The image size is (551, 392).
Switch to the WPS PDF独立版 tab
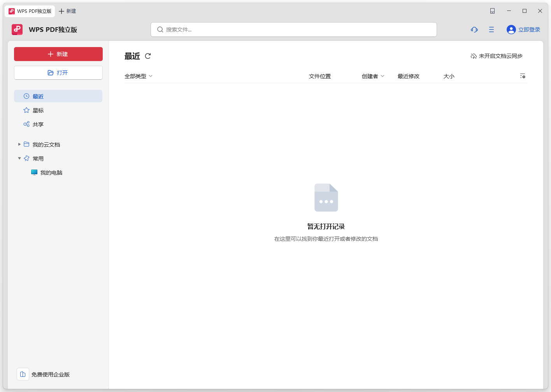click(29, 11)
